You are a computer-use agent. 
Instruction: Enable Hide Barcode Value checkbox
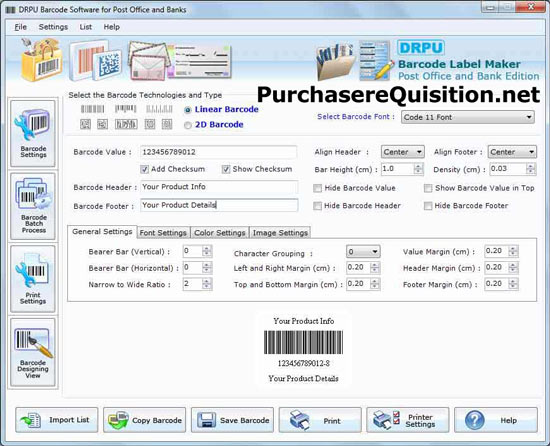(317, 188)
